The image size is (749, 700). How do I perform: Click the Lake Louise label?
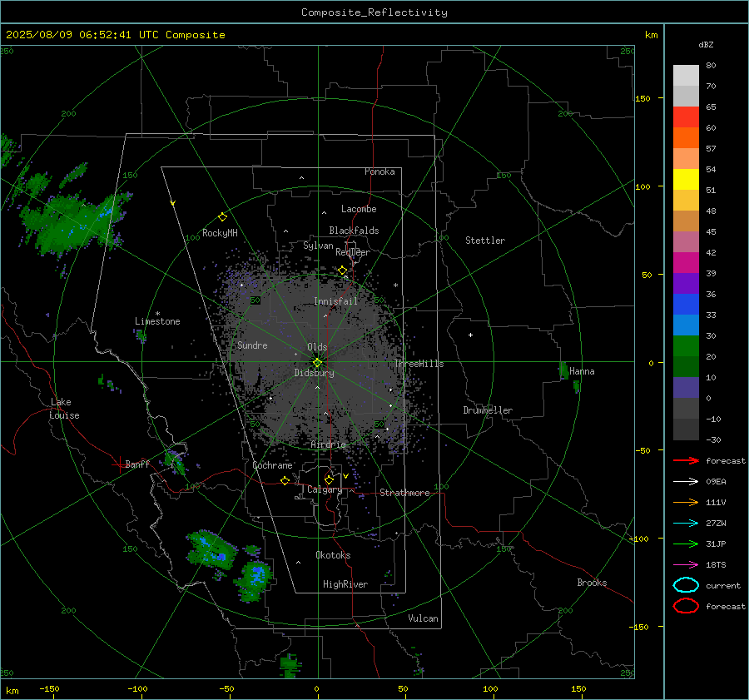[x=64, y=409]
